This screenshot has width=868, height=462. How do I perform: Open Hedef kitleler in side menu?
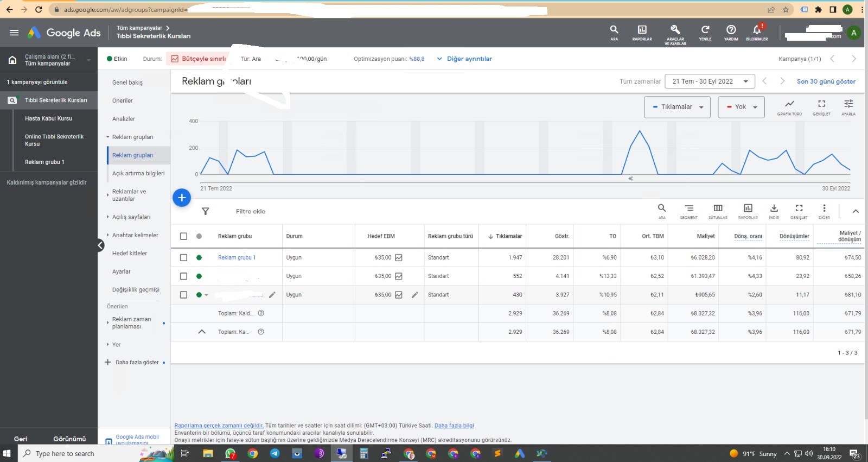pyautogui.click(x=130, y=254)
